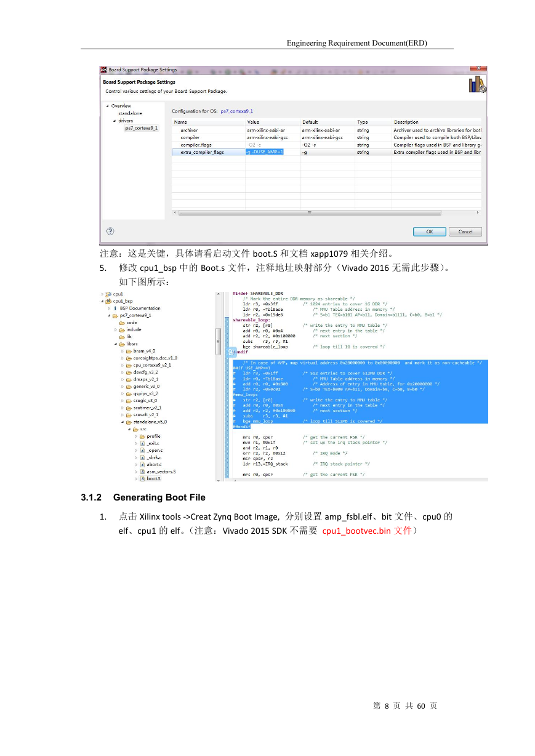Expand the include folder

[116, 329]
